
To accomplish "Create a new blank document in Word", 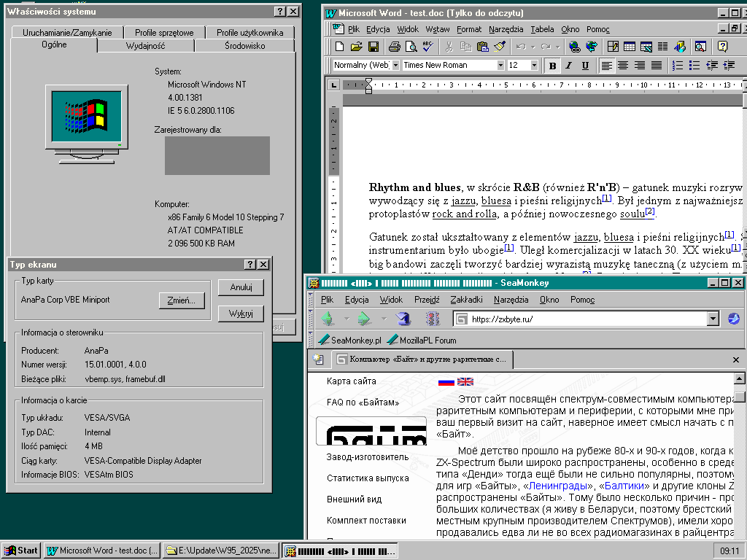I will [x=340, y=46].
